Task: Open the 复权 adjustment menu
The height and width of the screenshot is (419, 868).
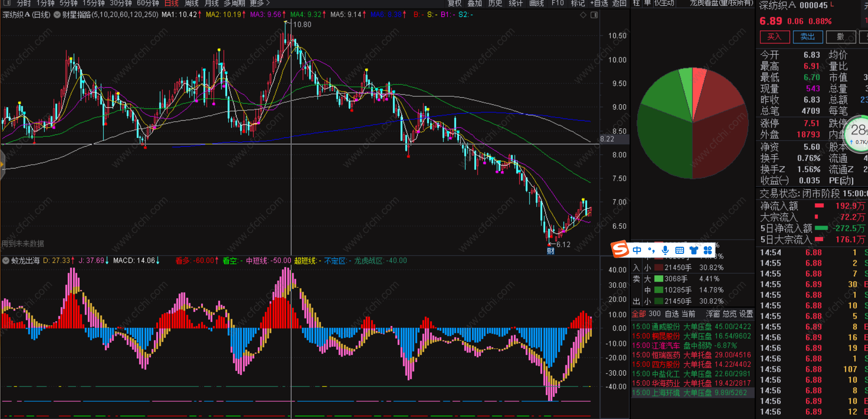Action: pyautogui.click(x=455, y=3)
